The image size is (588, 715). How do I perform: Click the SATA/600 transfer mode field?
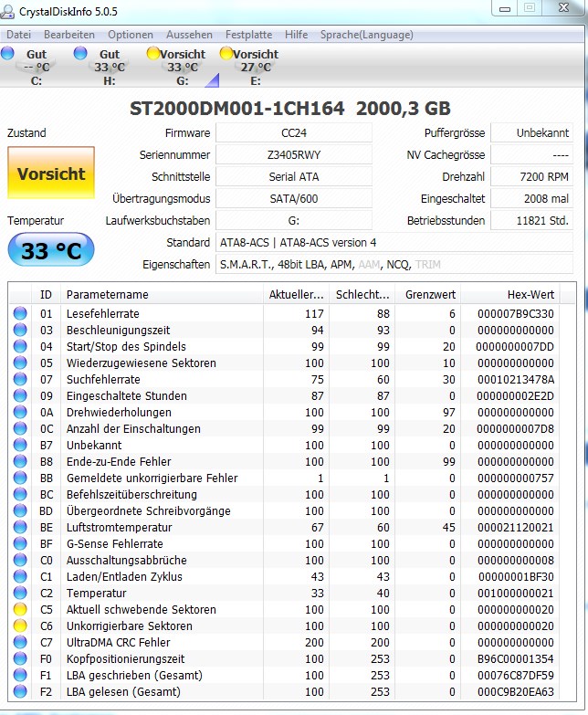pyautogui.click(x=294, y=199)
